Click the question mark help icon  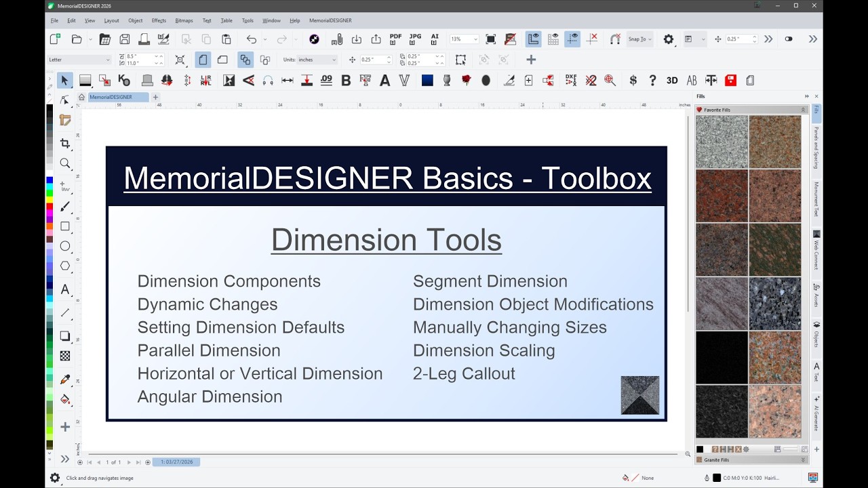coord(652,81)
